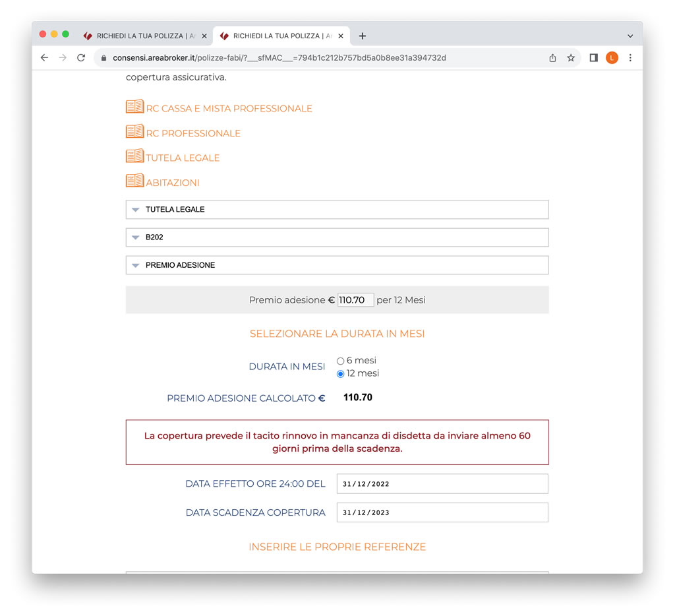Click the DATA EFFETTO ORE 24:00 DEL label
The image size is (675, 616).
click(x=255, y=483)
